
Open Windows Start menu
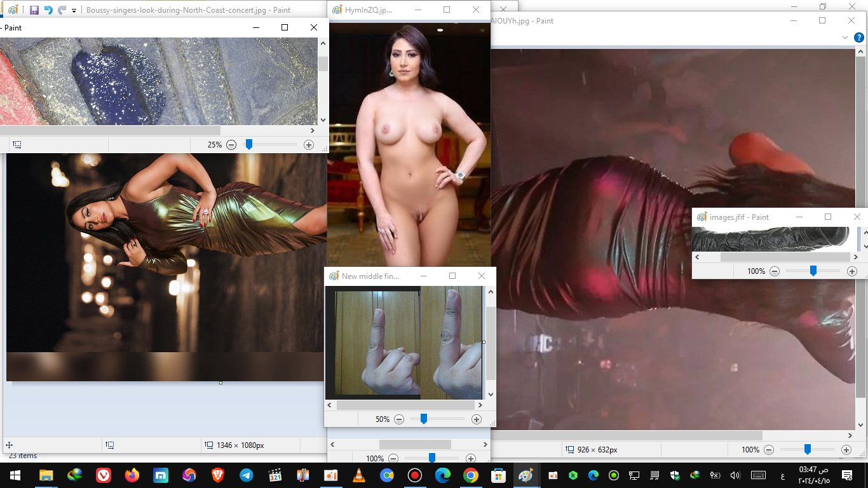click(15, 475)
